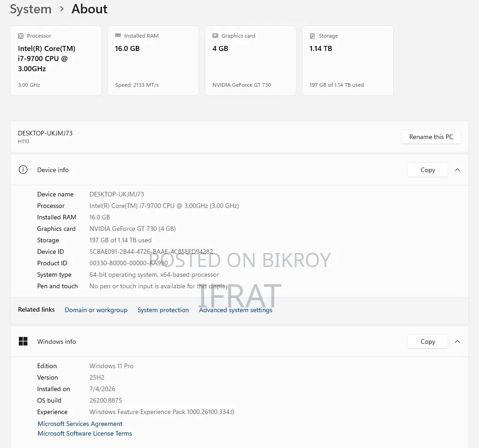Copy the Device info details

[x=427, y=170]
